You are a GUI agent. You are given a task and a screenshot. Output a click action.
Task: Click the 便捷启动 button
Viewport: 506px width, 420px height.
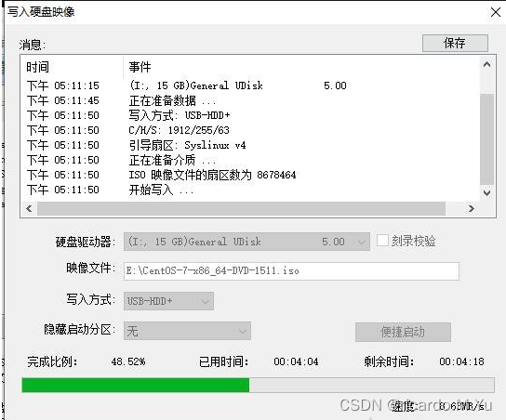[x=403, y=332]
